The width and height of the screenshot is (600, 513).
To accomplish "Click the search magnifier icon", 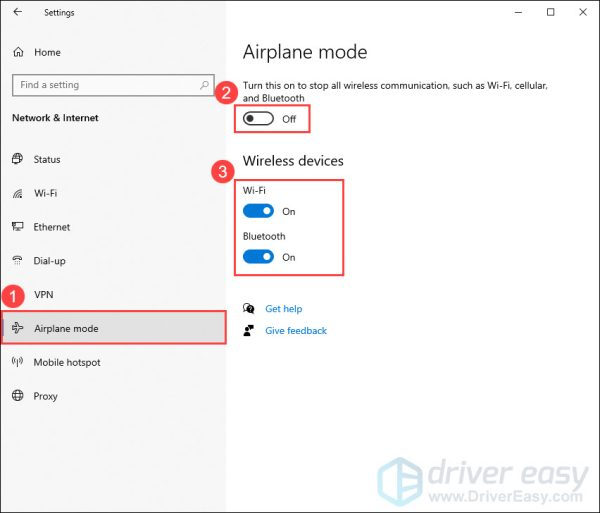I will pyautogui.click(x=204, y=85).
